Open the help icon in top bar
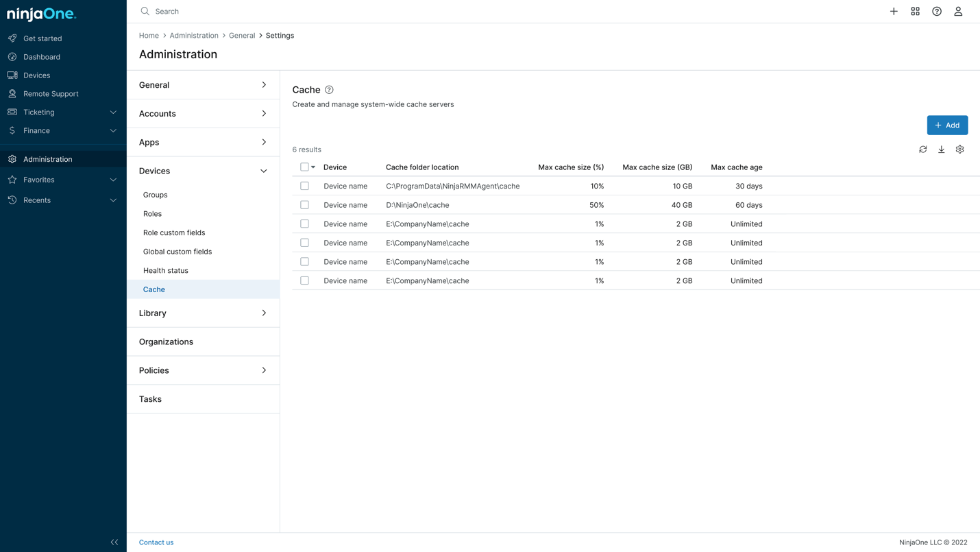This screenshot has width=980, height=552. (x=937, y=12)
